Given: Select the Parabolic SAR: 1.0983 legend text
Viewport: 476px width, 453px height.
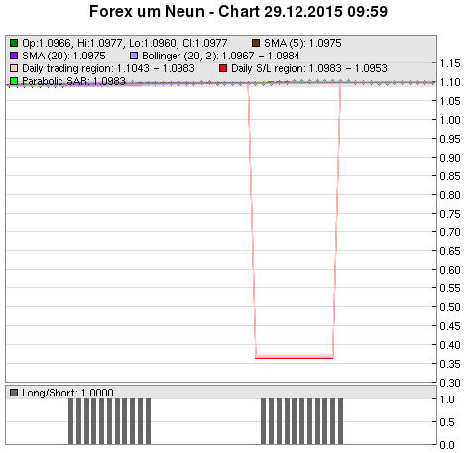Looking at the screenshot, I should coord(73,81).
